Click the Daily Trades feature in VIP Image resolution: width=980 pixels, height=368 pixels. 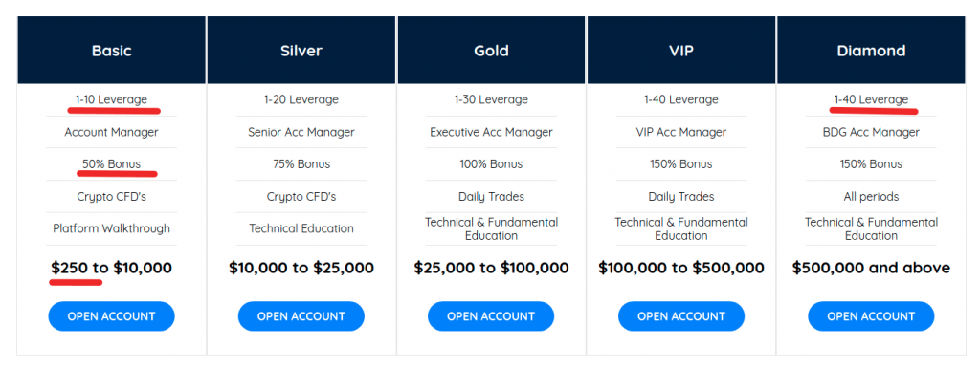(681, 197)
